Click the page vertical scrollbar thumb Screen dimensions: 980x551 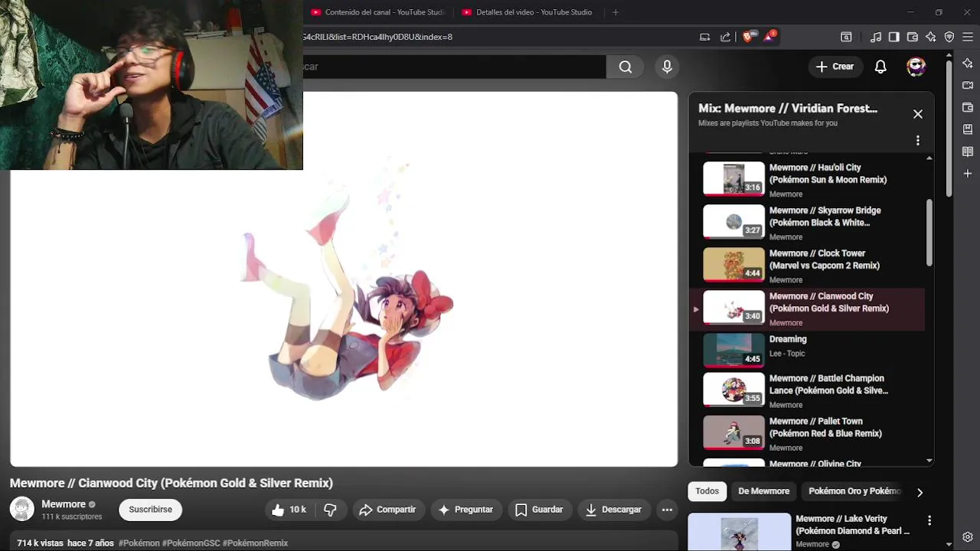tap(949, 127)
